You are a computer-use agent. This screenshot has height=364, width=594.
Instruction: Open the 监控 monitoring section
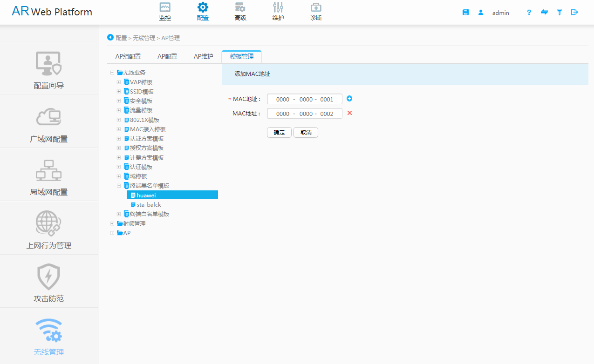click(164, 11)
